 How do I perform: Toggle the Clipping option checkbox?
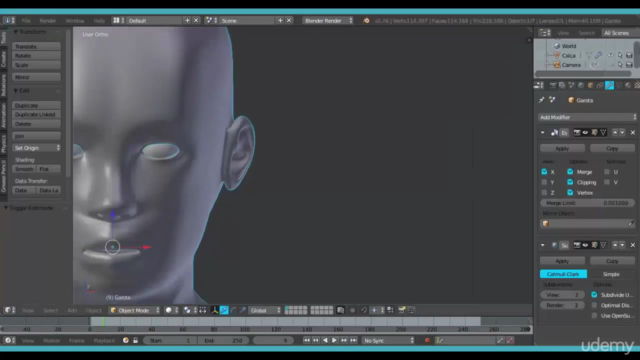tap(570, 182)
